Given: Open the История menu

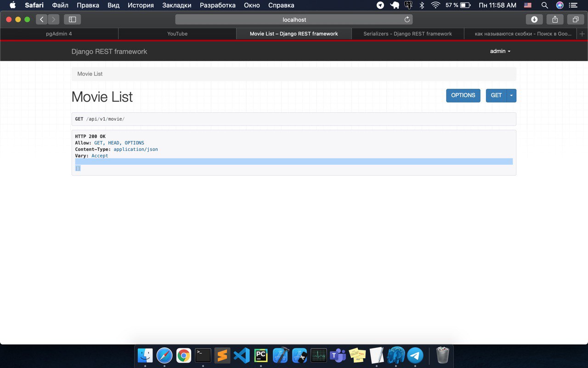Looking at the screenshot, I should (x=141, y=6).
